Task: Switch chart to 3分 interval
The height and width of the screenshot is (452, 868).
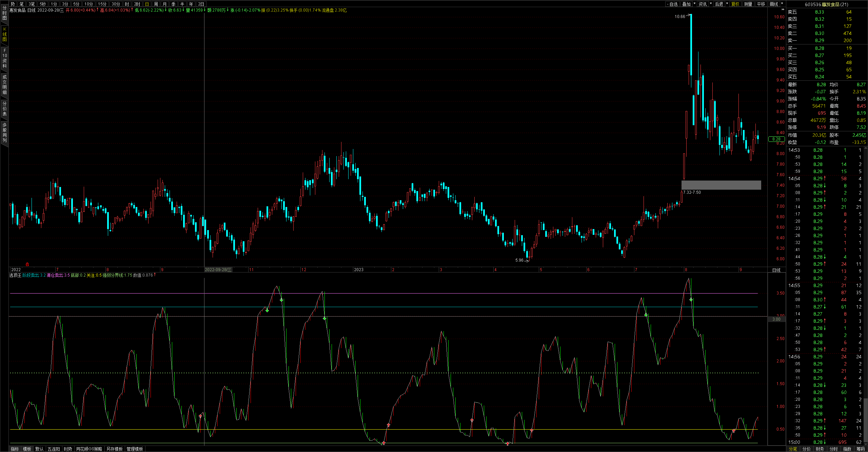Action: click(65, 4)
